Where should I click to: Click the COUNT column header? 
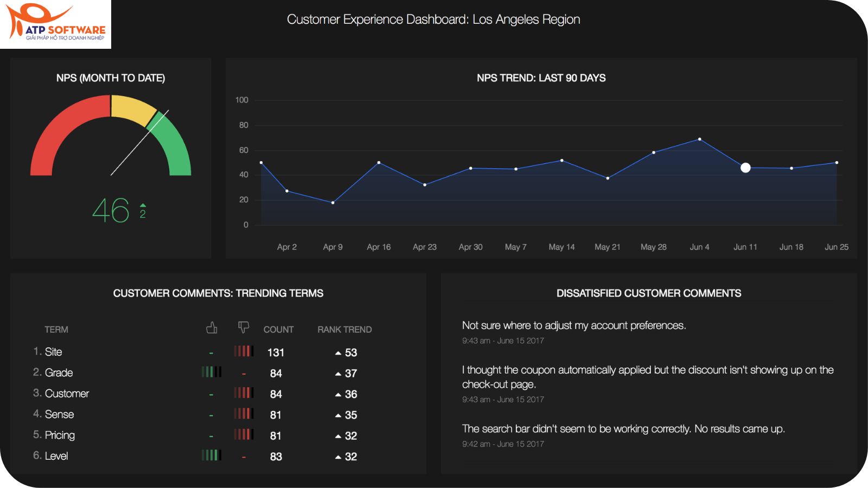(x=278, y=330)
